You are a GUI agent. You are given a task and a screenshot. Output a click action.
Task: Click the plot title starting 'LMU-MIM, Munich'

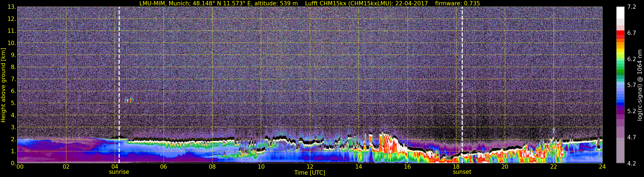[x=309, y=3]
